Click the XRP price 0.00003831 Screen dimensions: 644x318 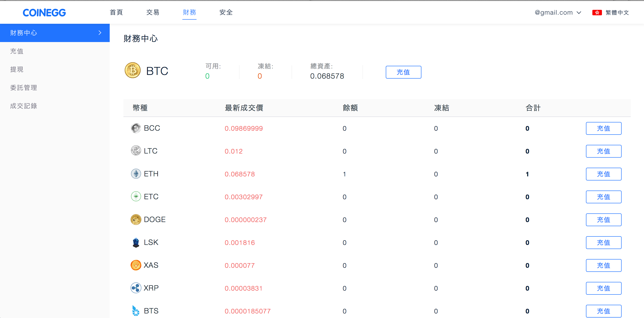244,288
